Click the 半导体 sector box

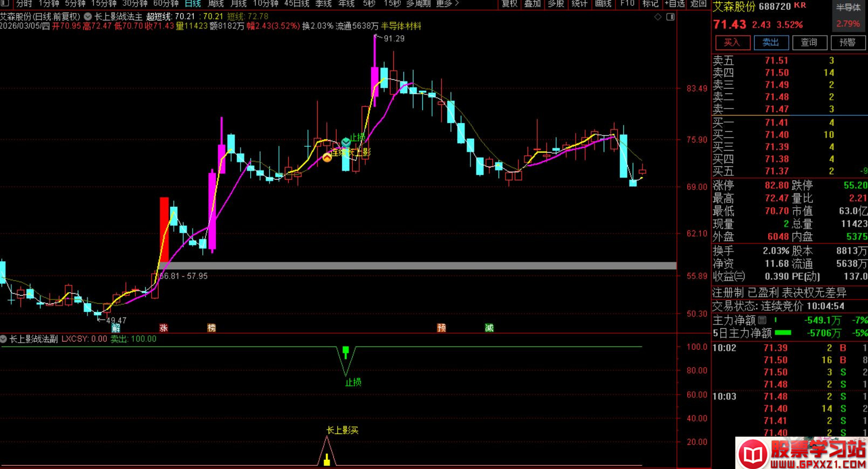coord(848,8)
